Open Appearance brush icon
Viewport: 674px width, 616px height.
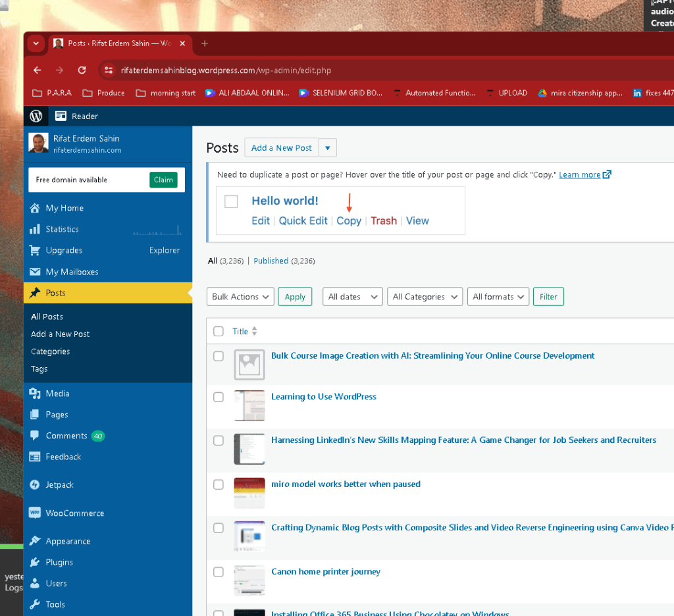click(x=35, y=541)
